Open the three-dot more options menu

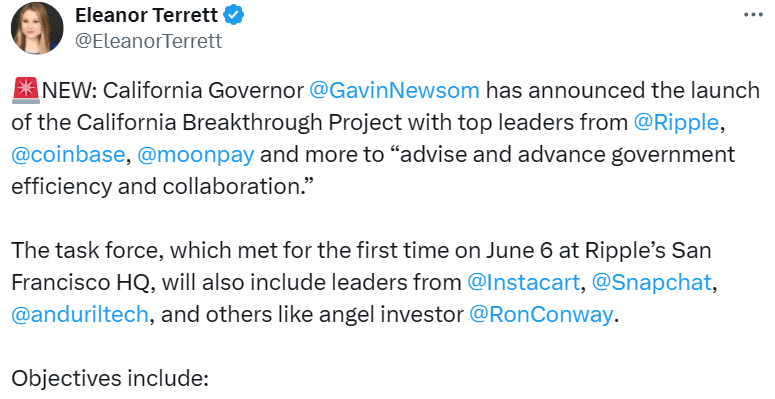(753, 15)
